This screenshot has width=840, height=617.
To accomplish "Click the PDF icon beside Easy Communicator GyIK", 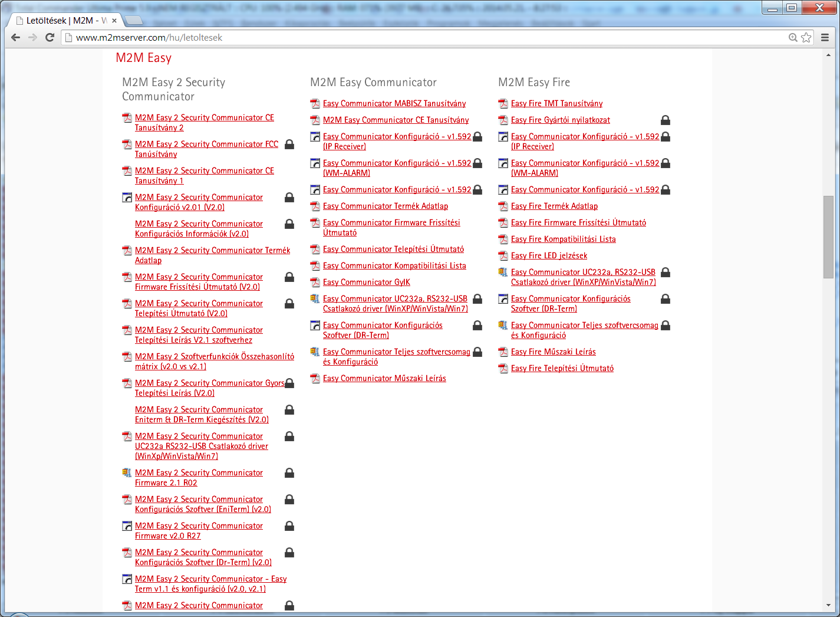I will click(315, 283).
